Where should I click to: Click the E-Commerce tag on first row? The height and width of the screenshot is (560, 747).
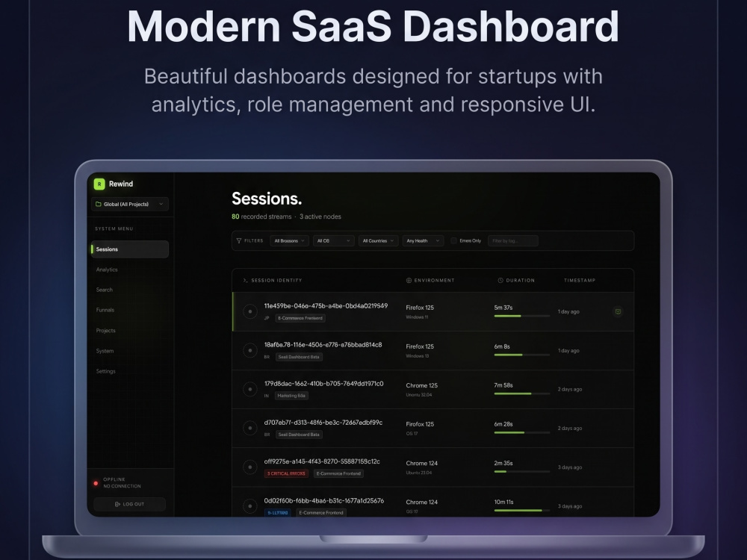[x=300, y=318]
